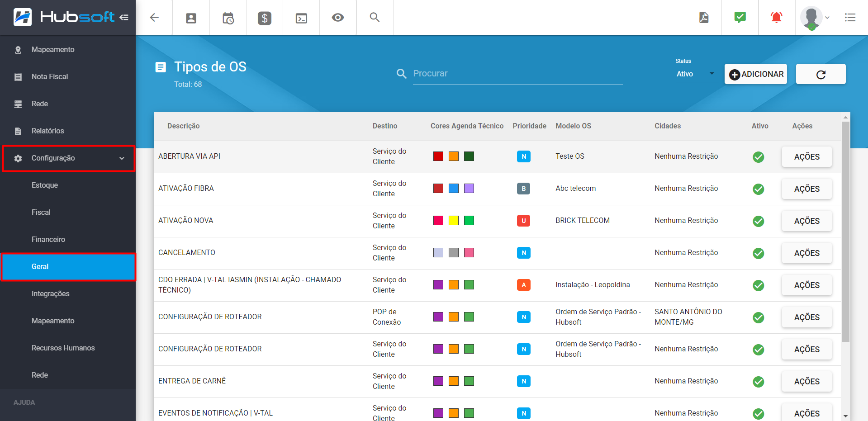
Task: Open the green chat check icon
Action: [x=740, y=18]
